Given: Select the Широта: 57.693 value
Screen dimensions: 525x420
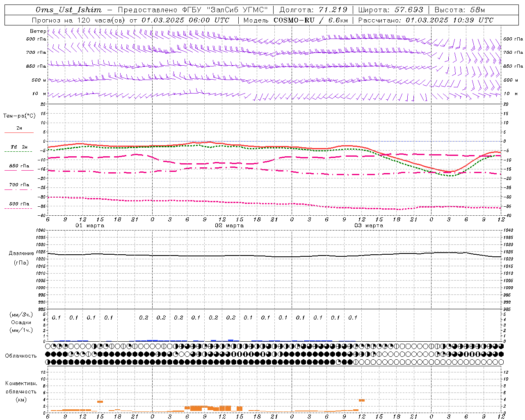Looking at the screenshot, I should tap(390, 10).
